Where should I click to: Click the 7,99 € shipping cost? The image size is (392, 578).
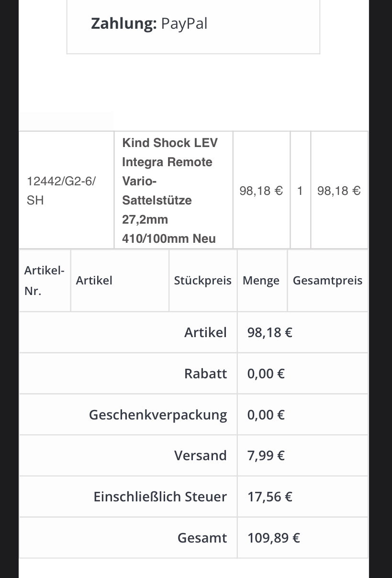click(266, 455)
